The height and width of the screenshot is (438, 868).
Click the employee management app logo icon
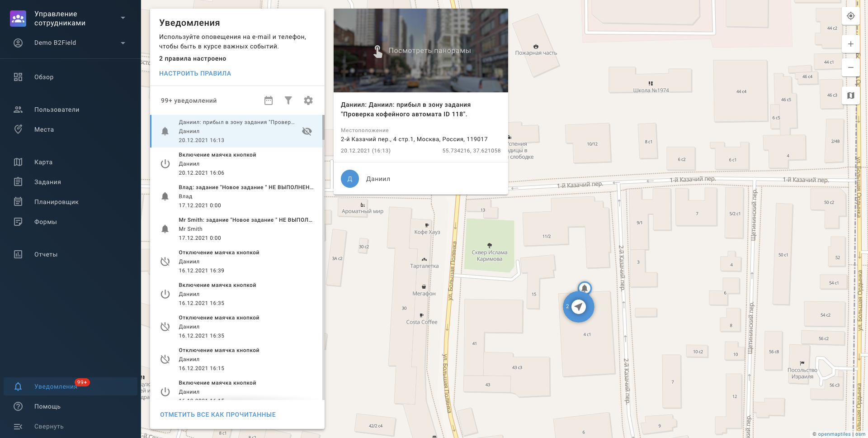tap(18, 19)
